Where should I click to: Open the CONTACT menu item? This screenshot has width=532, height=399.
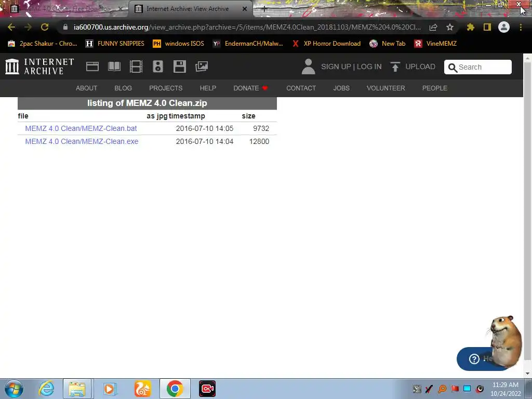click(301, 88)
